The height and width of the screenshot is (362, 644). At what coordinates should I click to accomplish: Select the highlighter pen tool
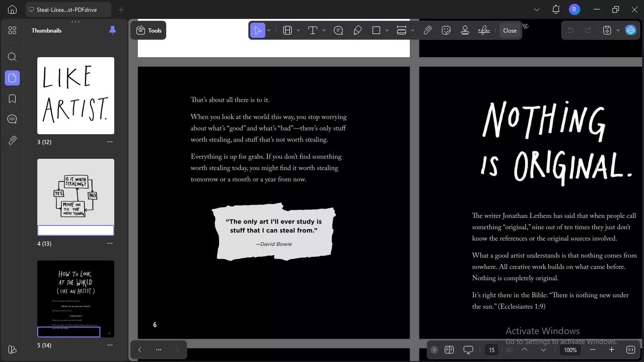(357, 31)
